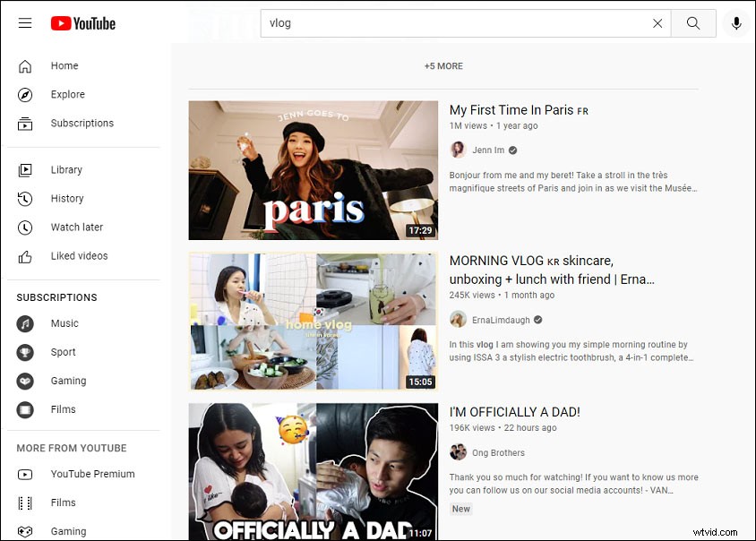This screenshot has height=541, width=756.
Task: Click inside the search input field
Action: coord(403,23)
